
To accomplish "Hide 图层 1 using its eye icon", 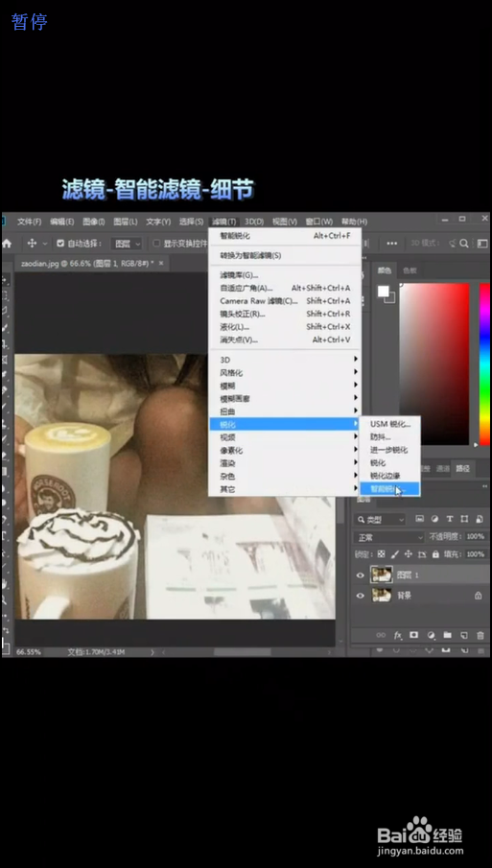I will 361,575.
